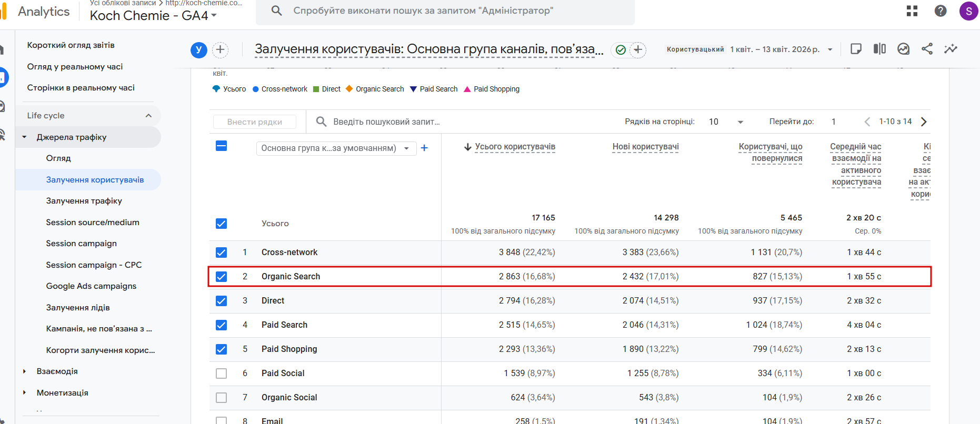
Task: Add a new comparison plus icon
Action: (221, 50)
